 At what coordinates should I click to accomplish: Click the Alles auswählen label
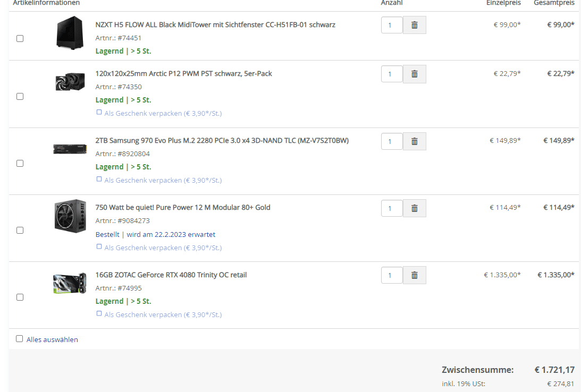(52, 340)
